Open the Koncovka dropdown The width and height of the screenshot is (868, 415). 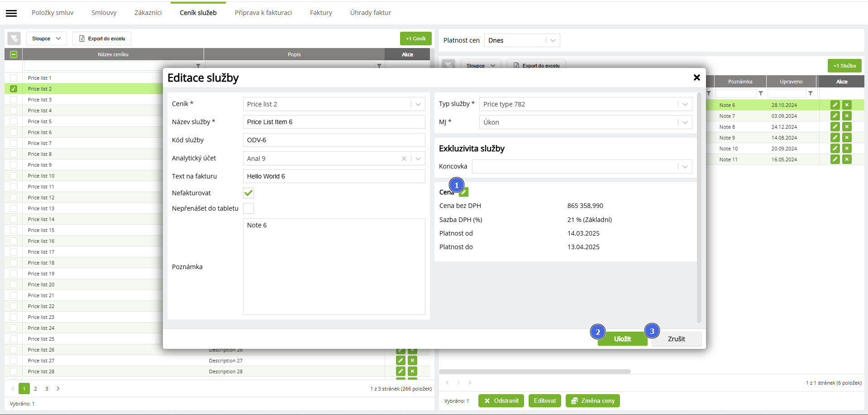(x=685, y=167)
